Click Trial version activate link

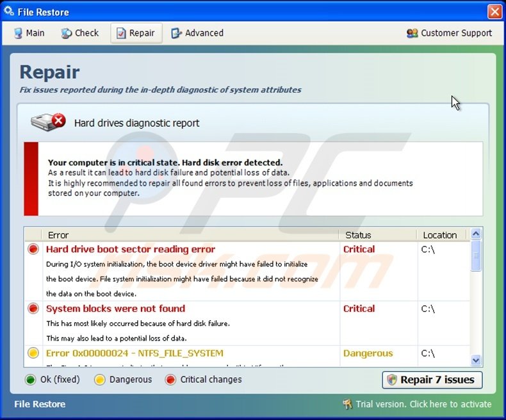pyautogui.click(x=423, y=404)
